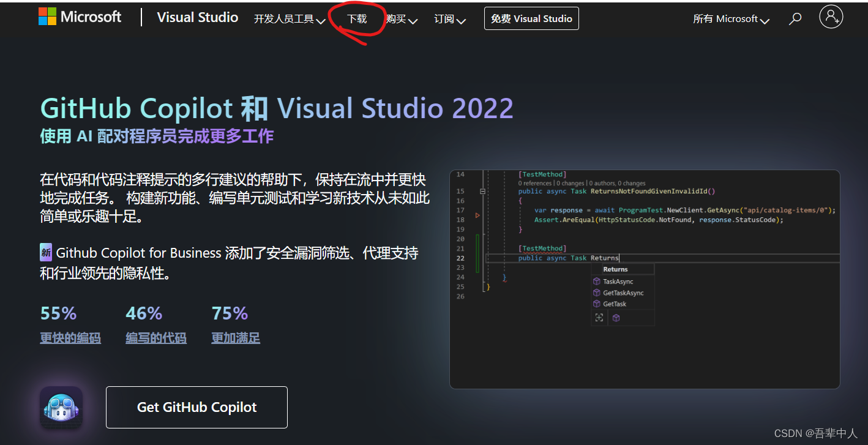Viewport: 868px width, 445px height.
Task: Open the 更加满足 link
Action: click(x=236, y=338)
